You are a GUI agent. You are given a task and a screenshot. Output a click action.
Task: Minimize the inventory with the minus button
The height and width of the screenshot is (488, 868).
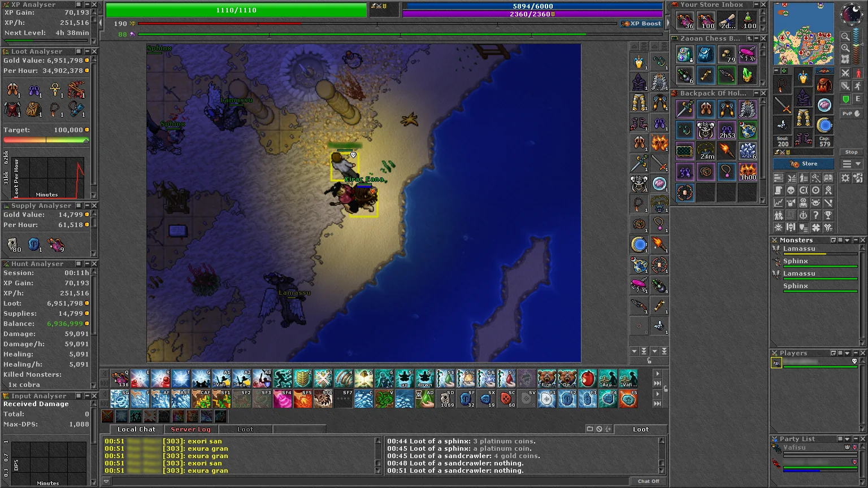pos(778,71)
